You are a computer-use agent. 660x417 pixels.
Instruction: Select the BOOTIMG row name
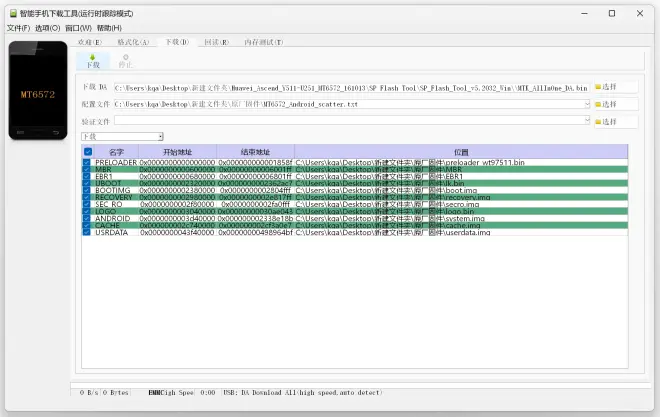113,190
